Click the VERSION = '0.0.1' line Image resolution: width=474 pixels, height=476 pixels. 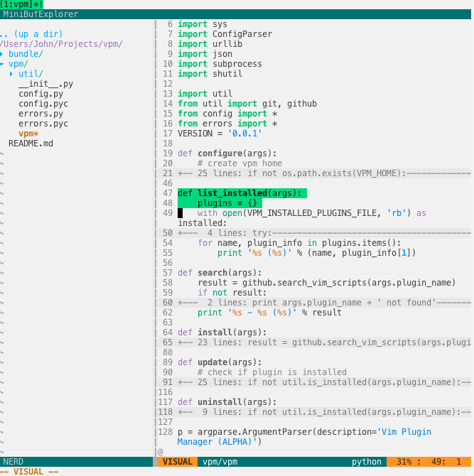coord(220,134)
